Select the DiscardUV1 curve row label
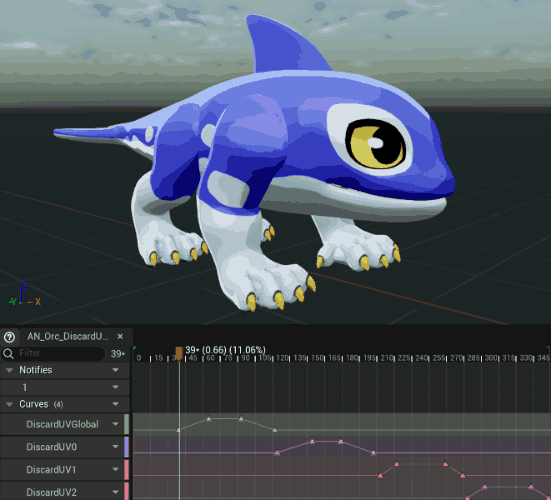551x500 pixels. (x=51, y=470)
